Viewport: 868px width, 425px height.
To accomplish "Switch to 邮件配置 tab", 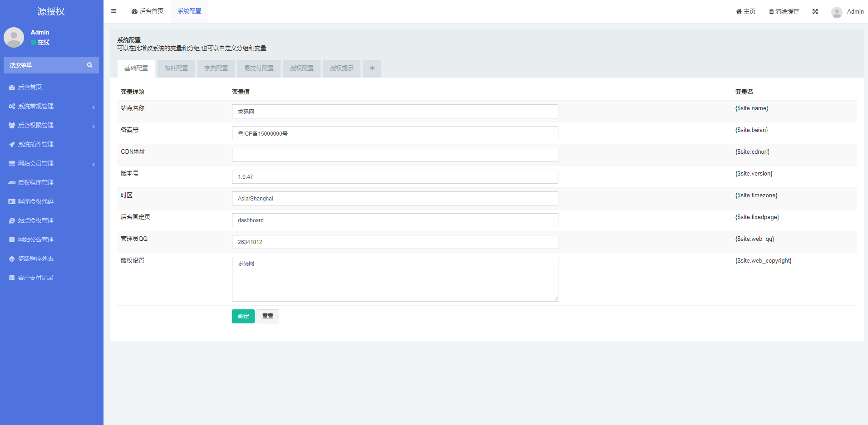I will (176, 68).
